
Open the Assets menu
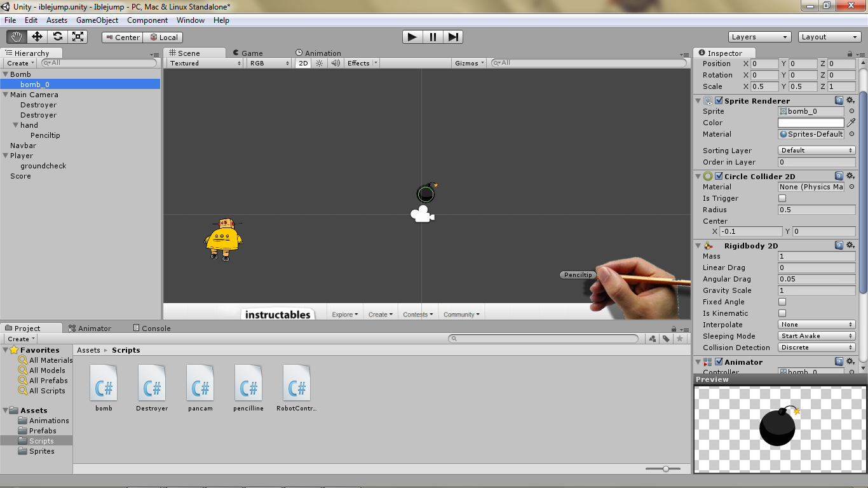[x=57, y=20]
